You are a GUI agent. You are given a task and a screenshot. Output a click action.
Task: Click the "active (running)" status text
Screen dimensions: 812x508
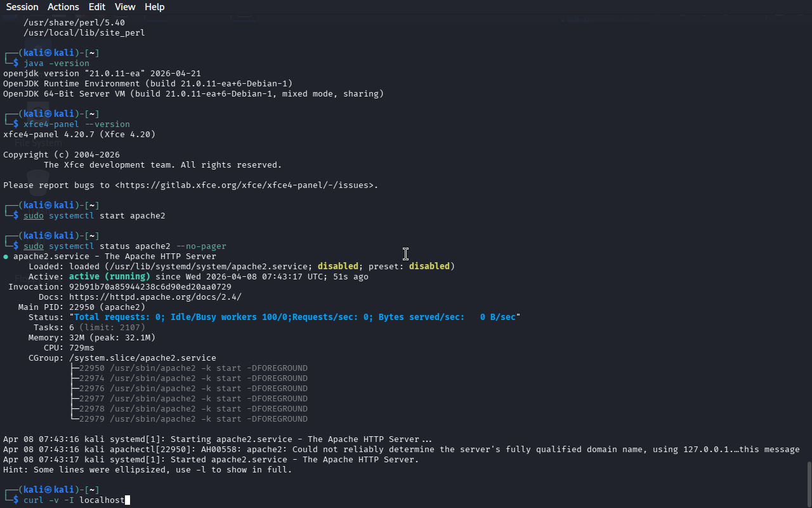(109, 277)
